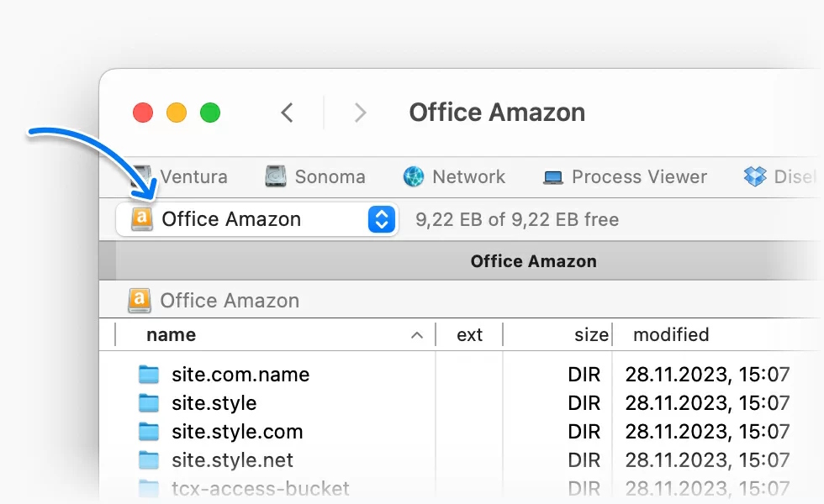The width and height of the screenshot is (824, 504).
Task: Open Process Viewer laptop icon
Action: 553,177
